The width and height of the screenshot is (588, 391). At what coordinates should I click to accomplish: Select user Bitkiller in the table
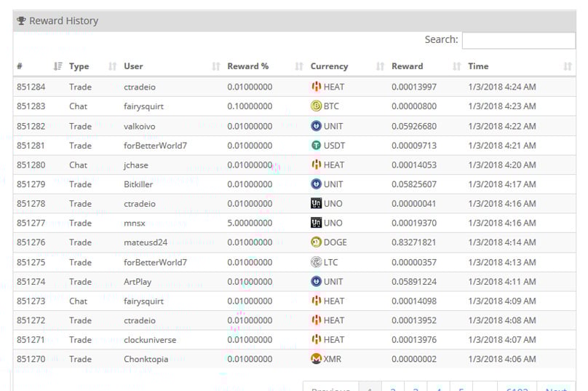pyautogui.click(x=138, y=184)
